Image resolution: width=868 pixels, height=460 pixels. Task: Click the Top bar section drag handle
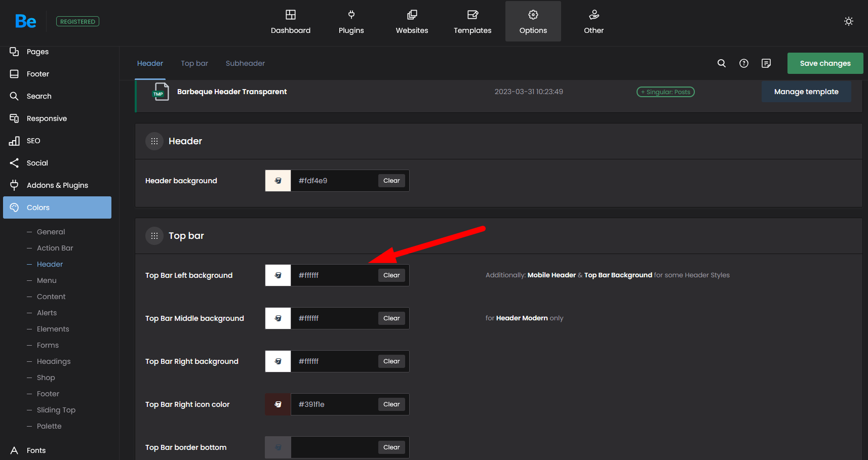[154, 236]
